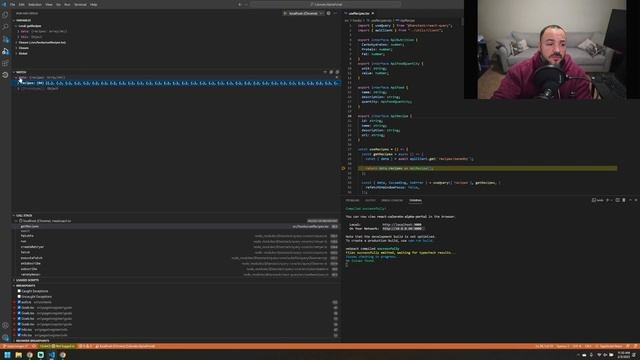
Task: Disable the second breakpoint in the list
Action: pos(19,308)
